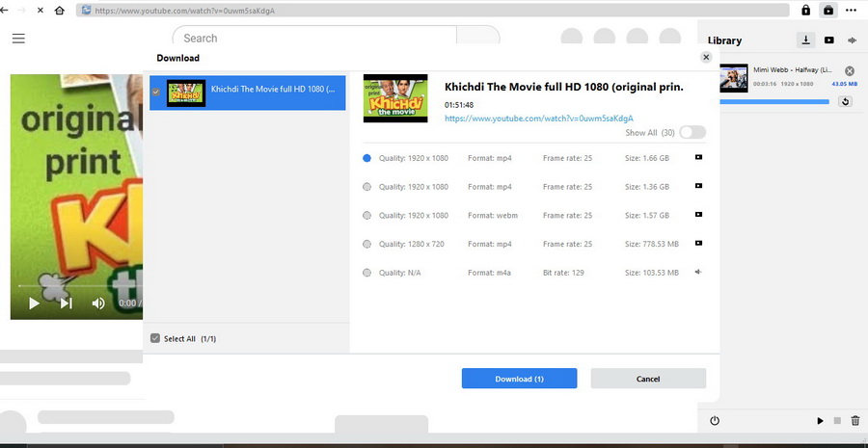Click the Cancel button
Screen dimensions: 868x448
[648, 379]
